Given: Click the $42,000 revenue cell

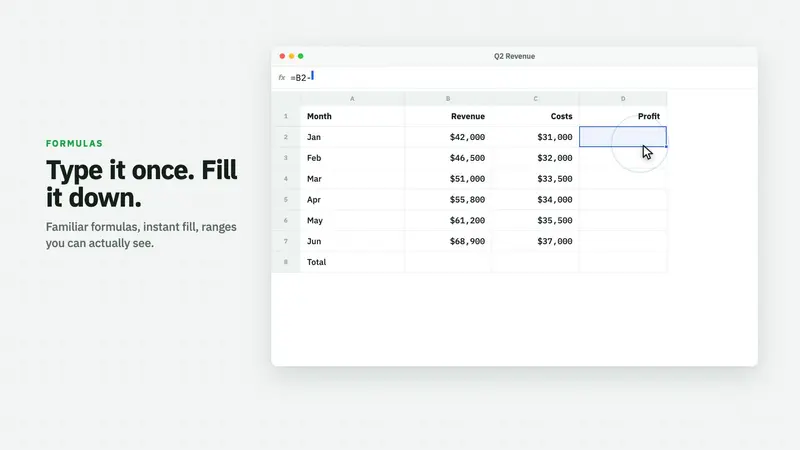Looking at the screenshot, I should pyautogui.click(x=448, y=137).
